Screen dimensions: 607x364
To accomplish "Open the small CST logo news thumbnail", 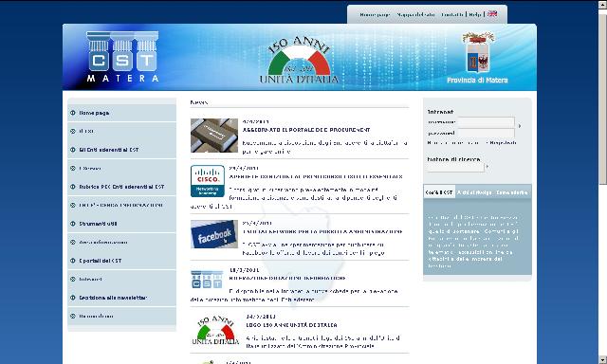I will point(207,280).
